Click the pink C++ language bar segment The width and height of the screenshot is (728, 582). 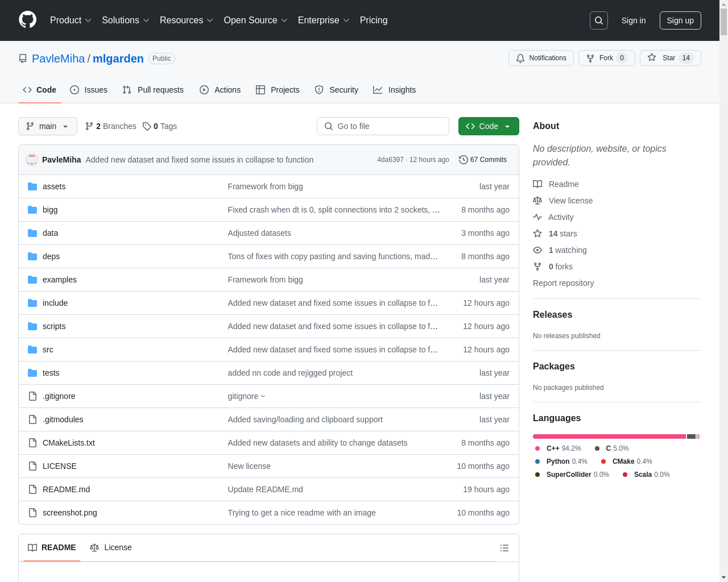[609, 436]
